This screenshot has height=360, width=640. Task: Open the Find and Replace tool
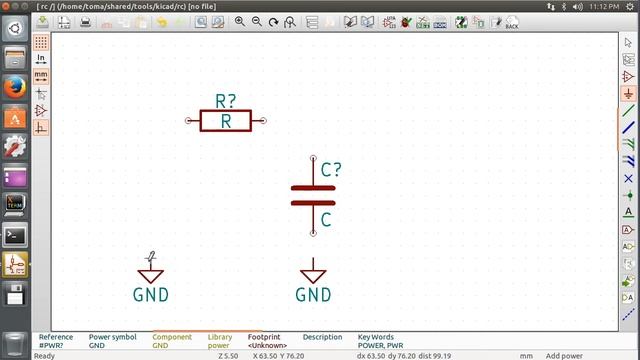[218, 22]
